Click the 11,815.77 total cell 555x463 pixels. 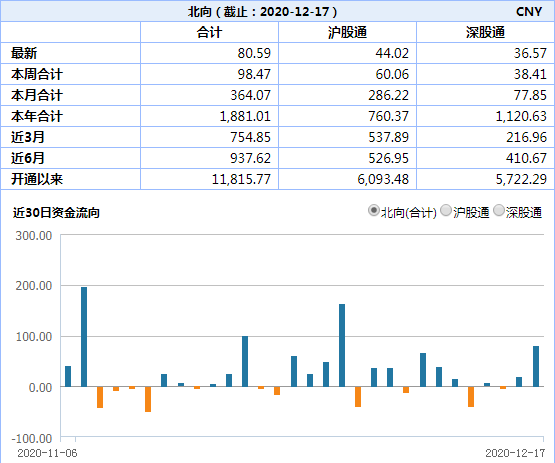point(241,179)
